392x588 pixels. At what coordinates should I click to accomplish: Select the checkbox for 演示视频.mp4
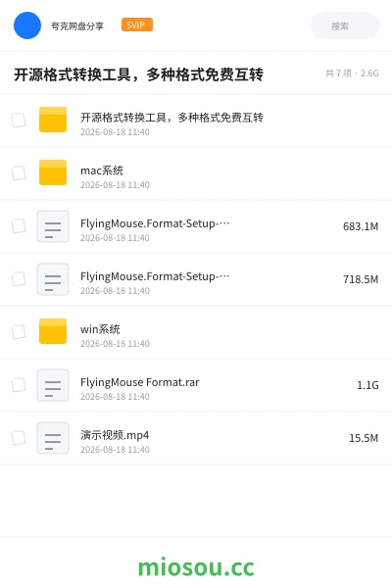pyautogui.click(x=19, y=438)
